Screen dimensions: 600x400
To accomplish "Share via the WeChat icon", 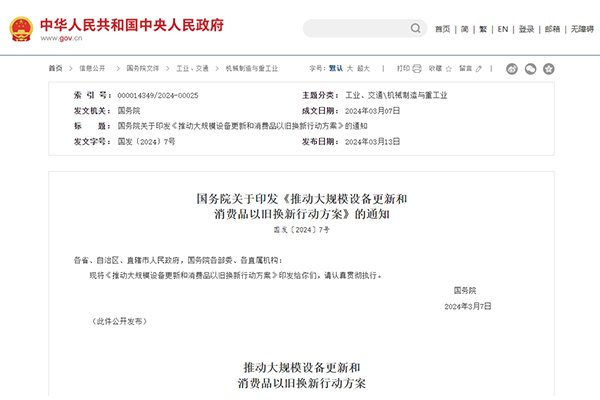I will point(530,69).
